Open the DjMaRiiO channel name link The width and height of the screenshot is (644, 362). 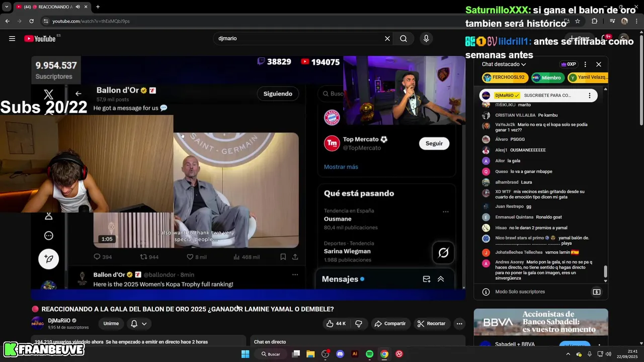click(59, 320)
